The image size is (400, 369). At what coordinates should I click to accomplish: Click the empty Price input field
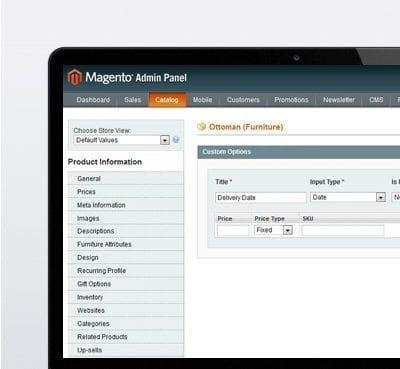233,230
